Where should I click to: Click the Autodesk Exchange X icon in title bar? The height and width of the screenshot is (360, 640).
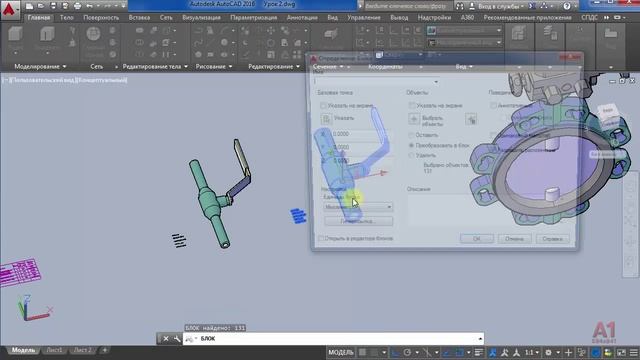point(532,6)
